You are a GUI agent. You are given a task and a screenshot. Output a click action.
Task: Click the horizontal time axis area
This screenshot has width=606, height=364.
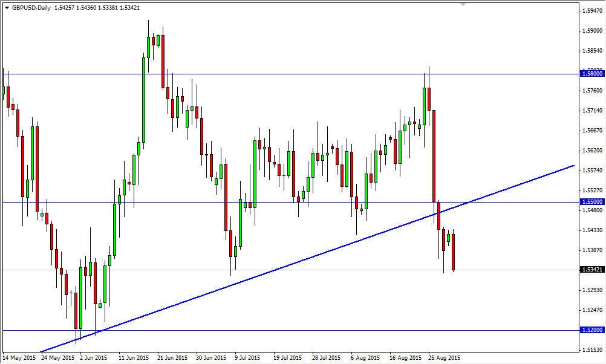(272, 357)
